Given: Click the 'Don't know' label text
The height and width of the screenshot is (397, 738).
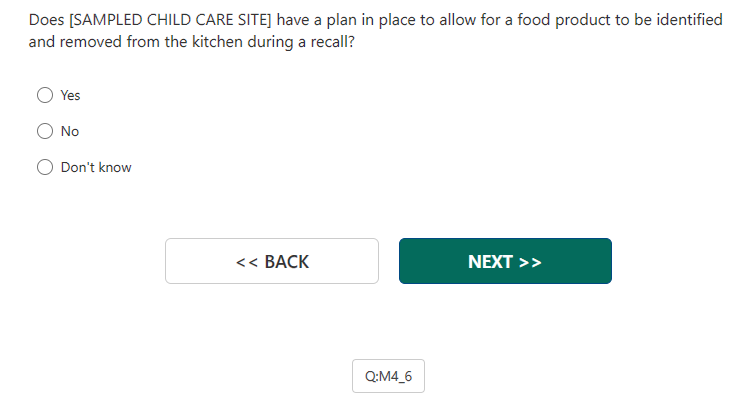Looking at the screenshot, I should (96, 167).
